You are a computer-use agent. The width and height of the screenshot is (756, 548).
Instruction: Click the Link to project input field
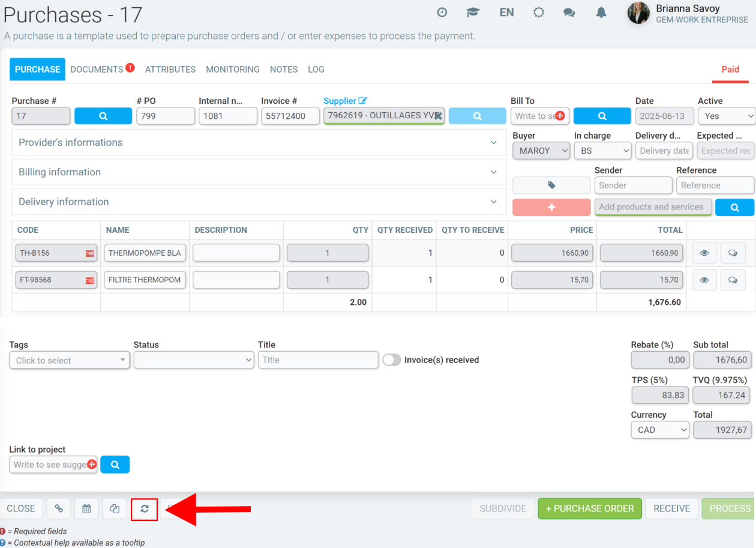click(x=53, y=465)
